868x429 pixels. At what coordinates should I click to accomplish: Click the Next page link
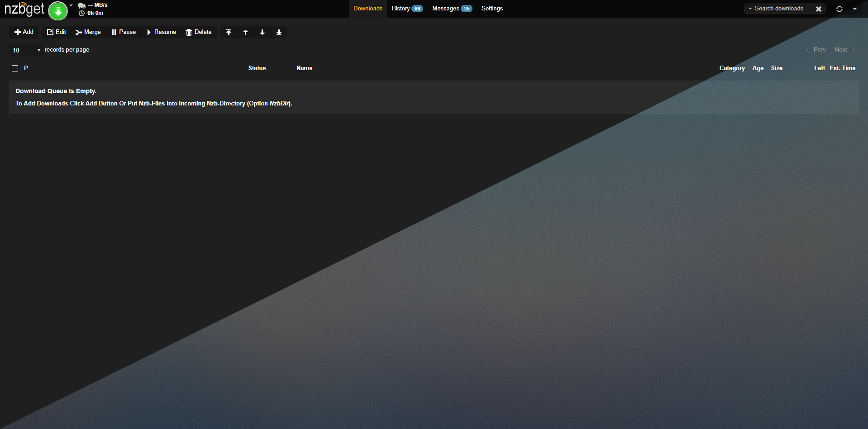pyautogui.click(x=844, y=50)
